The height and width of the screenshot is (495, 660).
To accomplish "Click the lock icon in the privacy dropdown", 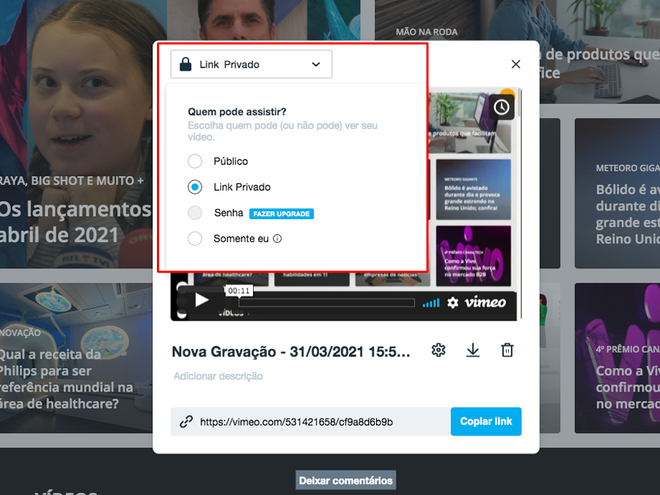I will (186, 64).
